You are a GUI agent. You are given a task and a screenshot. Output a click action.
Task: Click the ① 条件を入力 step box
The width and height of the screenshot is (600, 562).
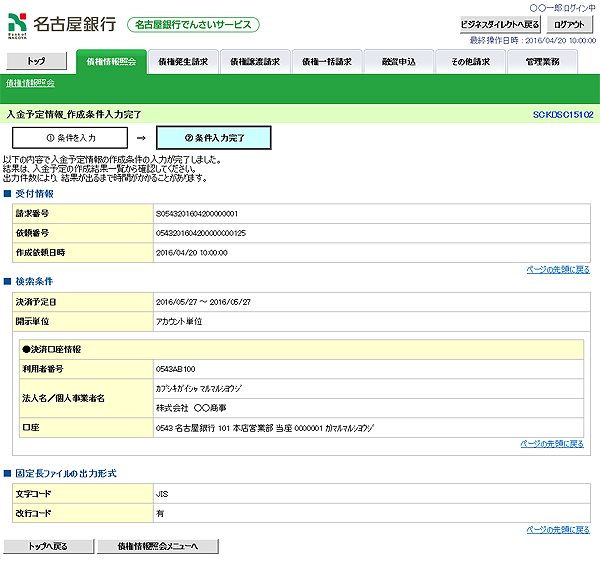pyautogui.click(x=70, y=138)
